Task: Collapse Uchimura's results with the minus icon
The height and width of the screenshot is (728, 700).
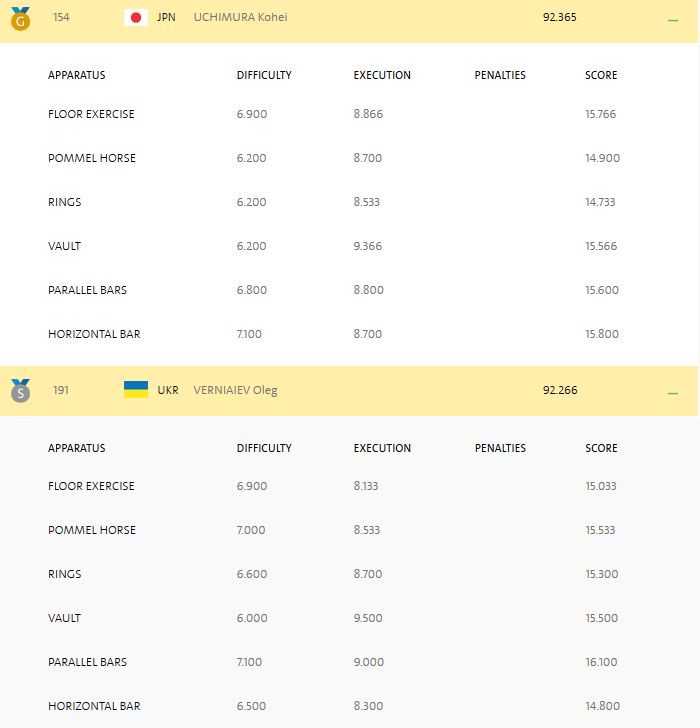Action: click(x=673, y=19)
